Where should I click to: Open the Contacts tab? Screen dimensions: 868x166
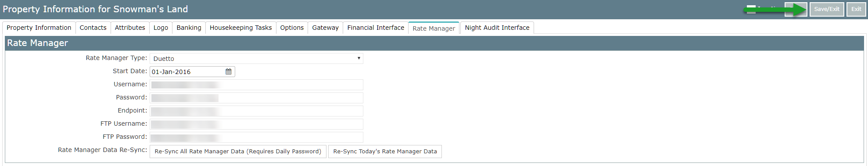pos(93,28)
